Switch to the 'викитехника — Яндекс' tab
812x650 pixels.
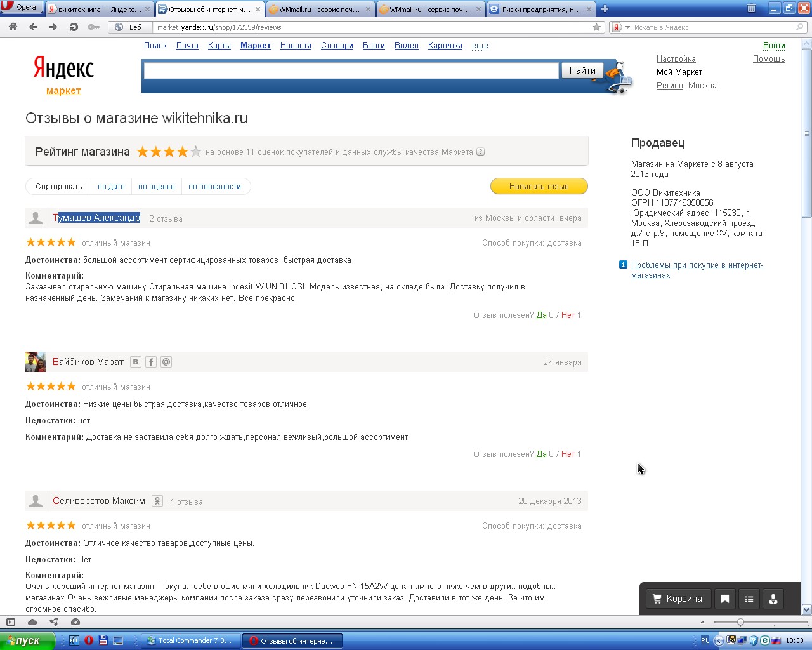click(x=100, y=9)
